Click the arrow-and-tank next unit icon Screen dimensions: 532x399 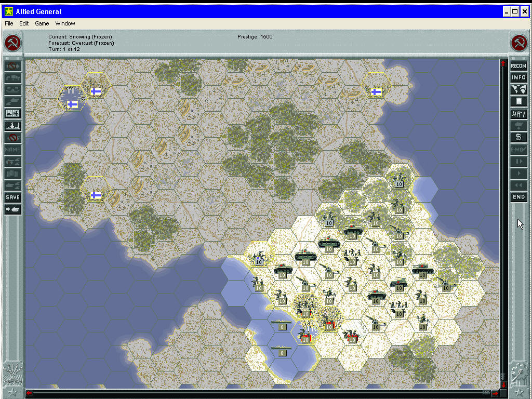13,209
